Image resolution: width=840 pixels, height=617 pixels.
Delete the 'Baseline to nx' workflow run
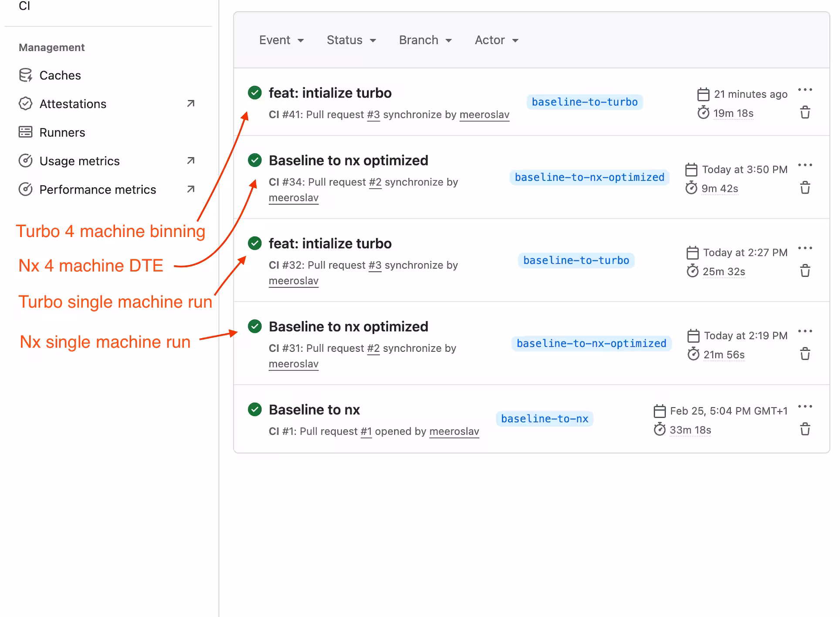click(x=805, y=430)
